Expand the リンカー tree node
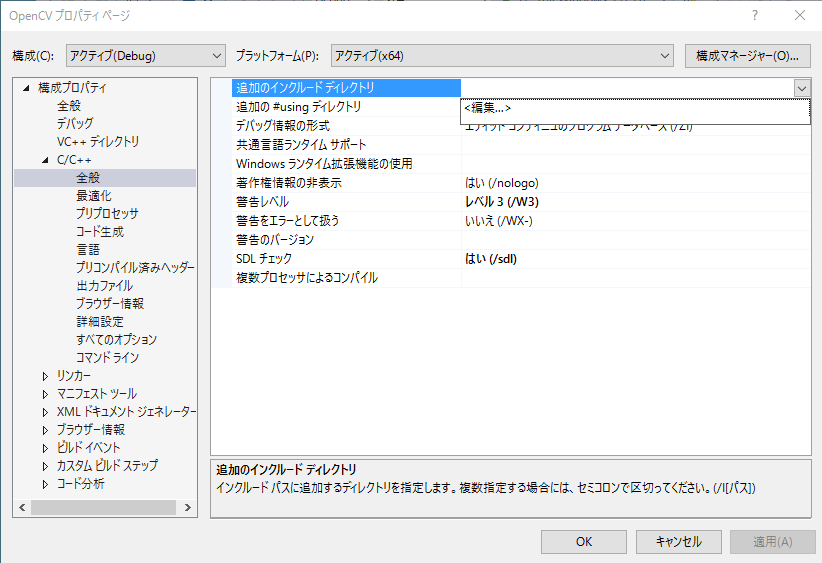The height and width of the screenshot is (563, 822). click(46, 376)
